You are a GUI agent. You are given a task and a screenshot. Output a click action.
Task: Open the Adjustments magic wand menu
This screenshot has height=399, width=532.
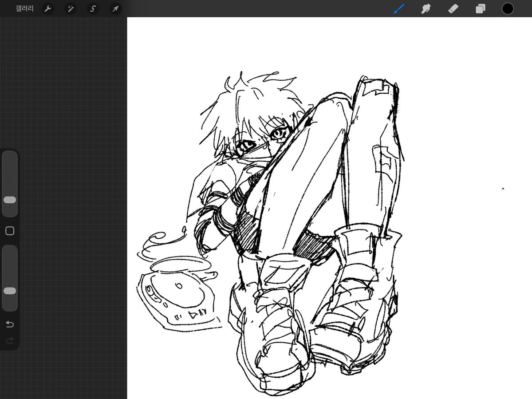click(x=71, y=9)
